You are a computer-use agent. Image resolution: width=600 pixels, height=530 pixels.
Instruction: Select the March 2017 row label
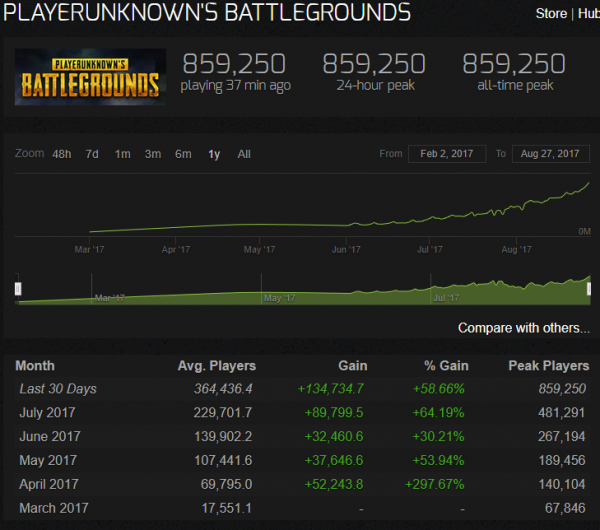pyautogui.click(x=54, y=508)
